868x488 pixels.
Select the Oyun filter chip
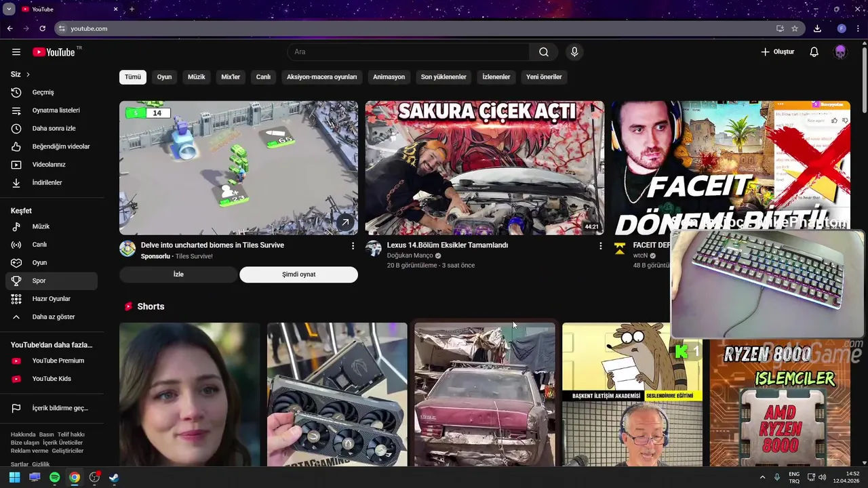point(164,77)
